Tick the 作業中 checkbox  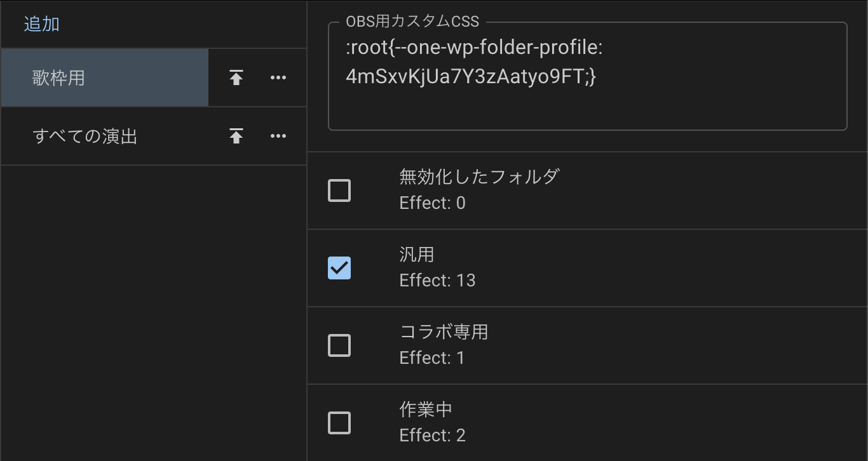tap(339, 422)
